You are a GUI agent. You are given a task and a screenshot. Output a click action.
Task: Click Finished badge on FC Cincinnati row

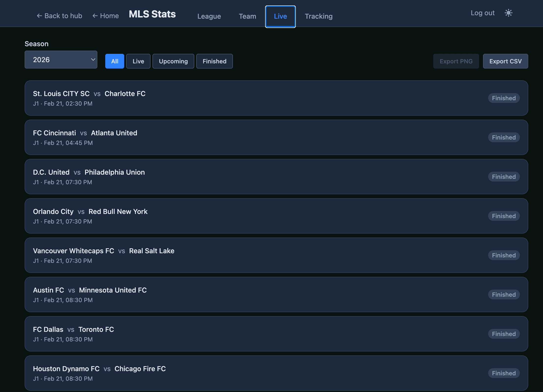pyautogui.click(x=504, y=137)
